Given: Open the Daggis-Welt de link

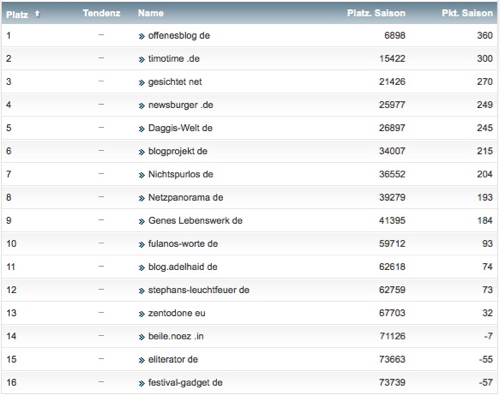Looking at the screenshot, I should 180,128.
